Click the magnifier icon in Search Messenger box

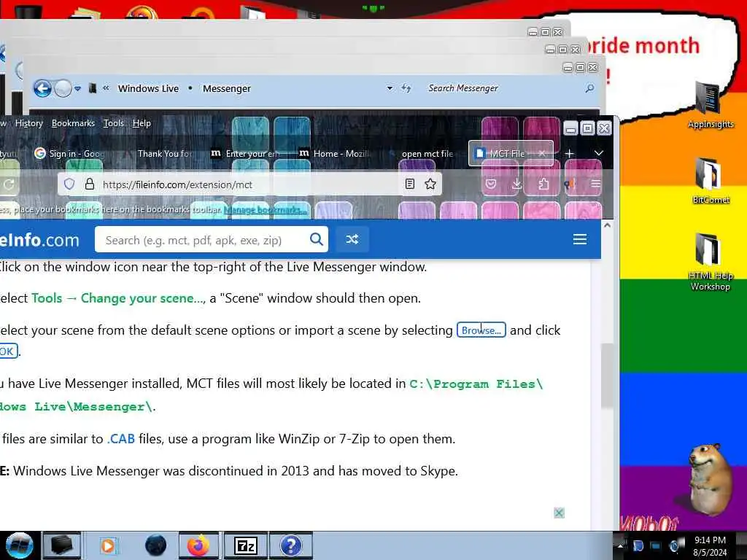[589, 88]
